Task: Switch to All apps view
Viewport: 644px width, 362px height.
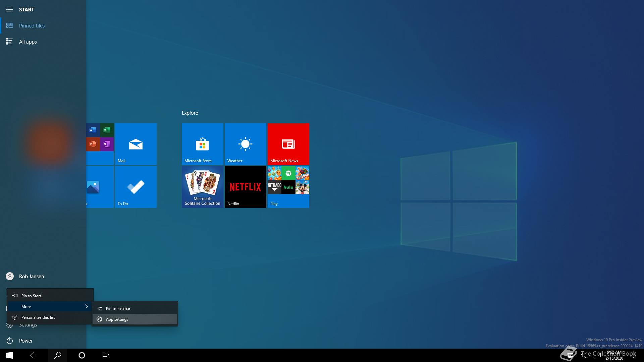Action: [x=43, y=42]
